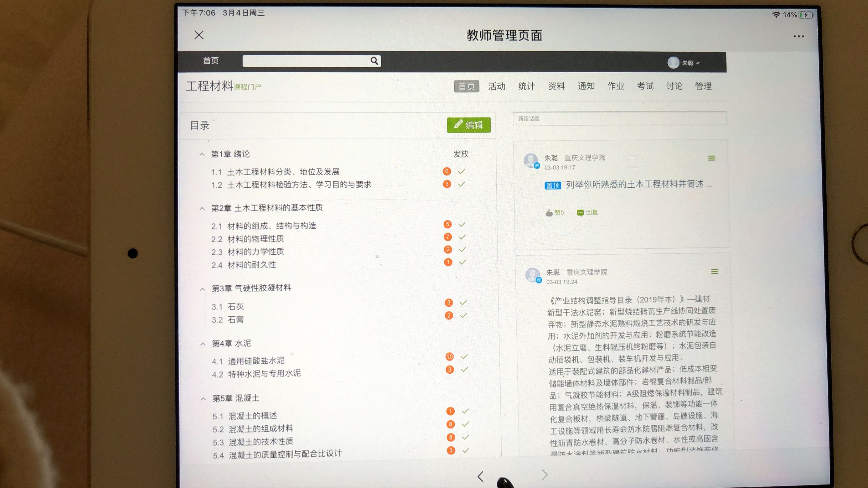
Task: Click the search magnifier icon
Action: pyautogui.click(x=374, y=61)
